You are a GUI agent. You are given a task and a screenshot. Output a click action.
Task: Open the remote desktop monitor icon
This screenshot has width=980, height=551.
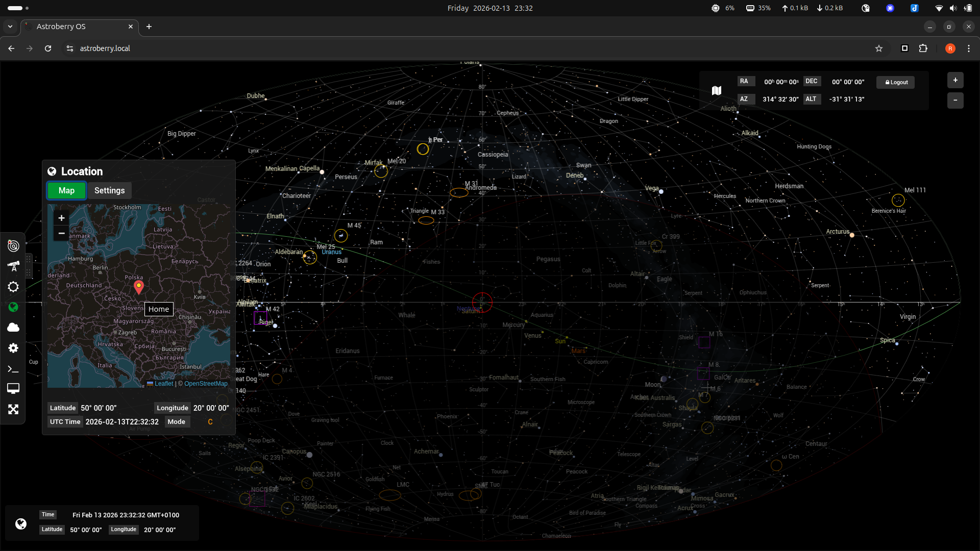pyautogui.click(x=13, y=389)
